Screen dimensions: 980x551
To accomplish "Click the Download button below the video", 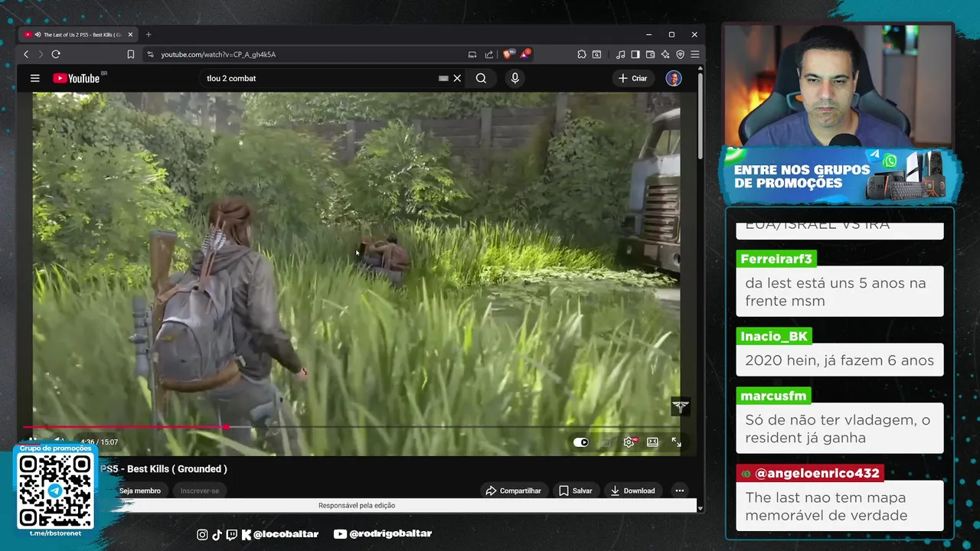I will click(632, 491).
